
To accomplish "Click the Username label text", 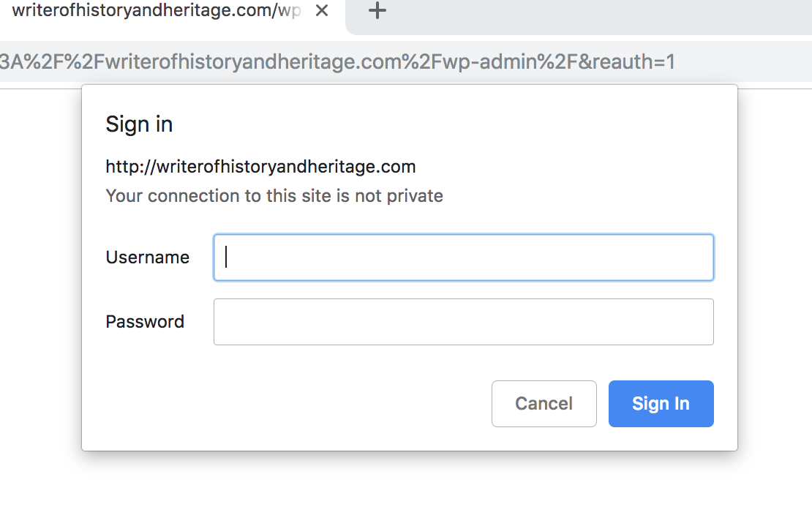I will click(x=148, y=257).
